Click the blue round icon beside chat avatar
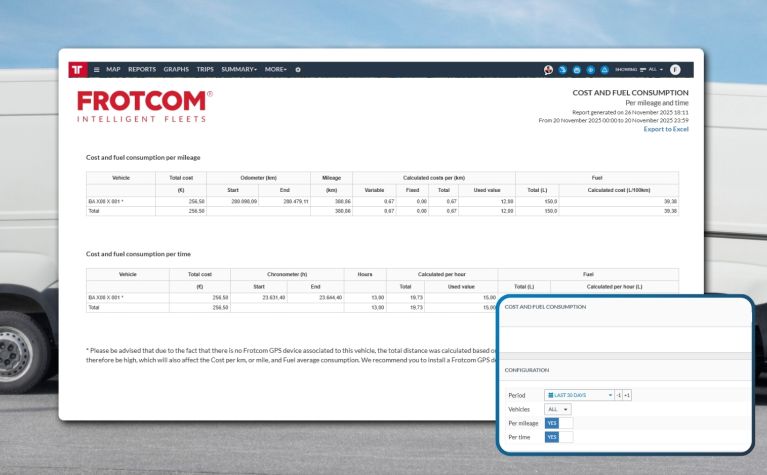This screenshot has height=475, width=767. (563, 69)
